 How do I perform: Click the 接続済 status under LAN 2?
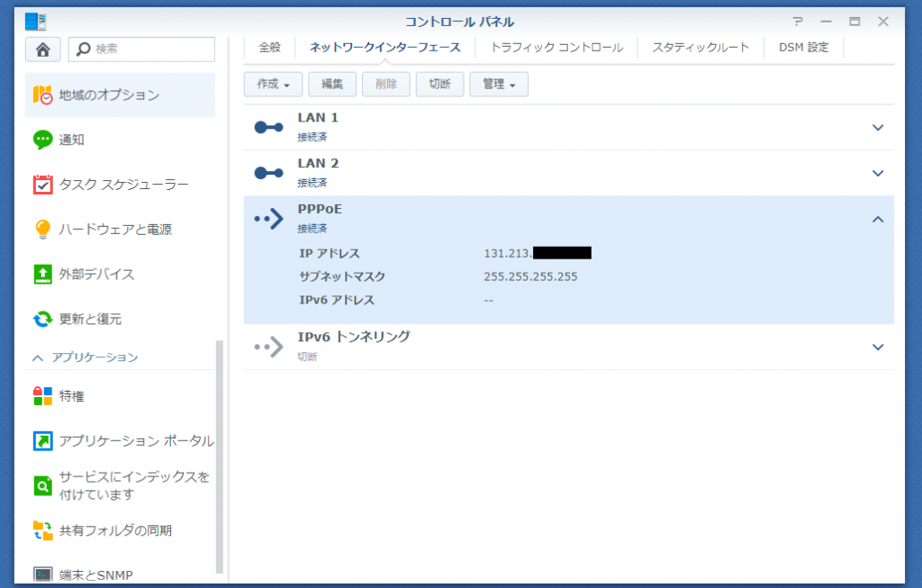[x=312, y=183]
